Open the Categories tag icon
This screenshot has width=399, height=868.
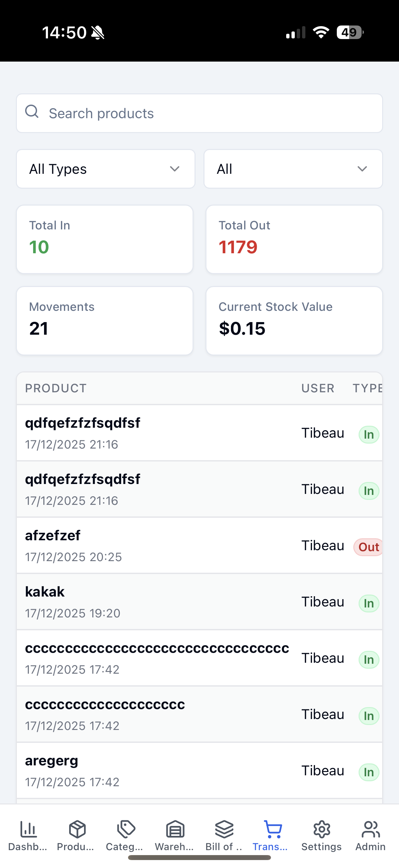click(x=126, y=829)
